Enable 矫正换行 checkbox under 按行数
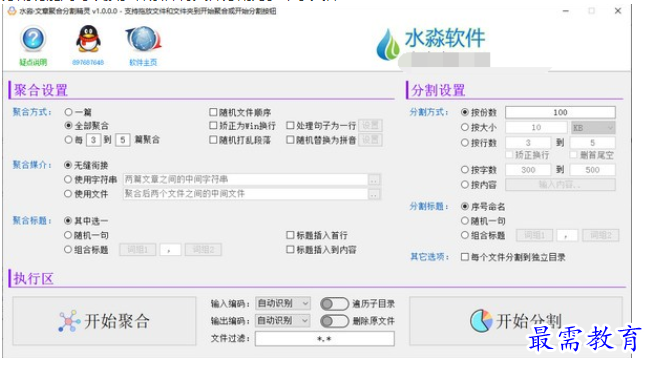This screenshot has width=650, height=370. tap(509, 155)
